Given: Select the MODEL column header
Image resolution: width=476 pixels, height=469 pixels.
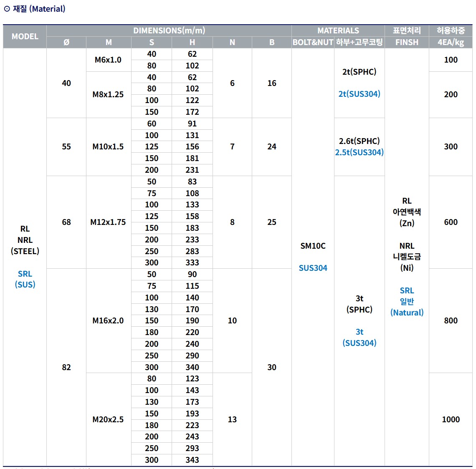Looking at the screenshot, I should (25, 36).
